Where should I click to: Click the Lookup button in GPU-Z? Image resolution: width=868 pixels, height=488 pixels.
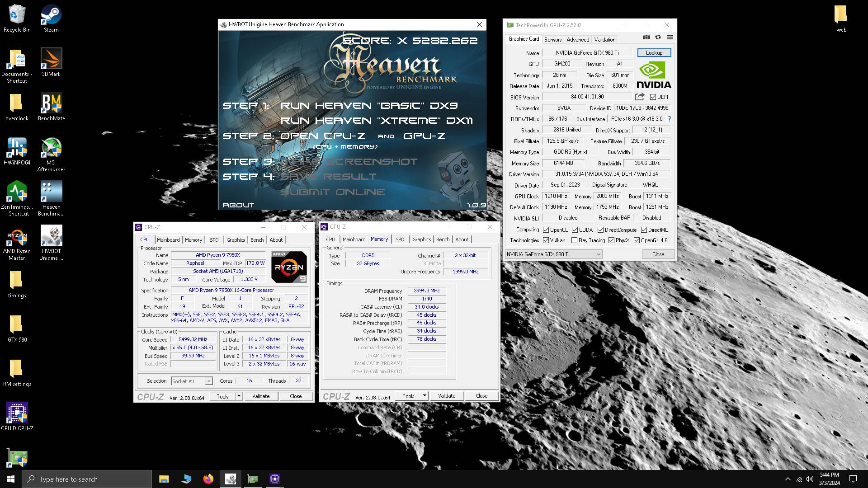654,53
